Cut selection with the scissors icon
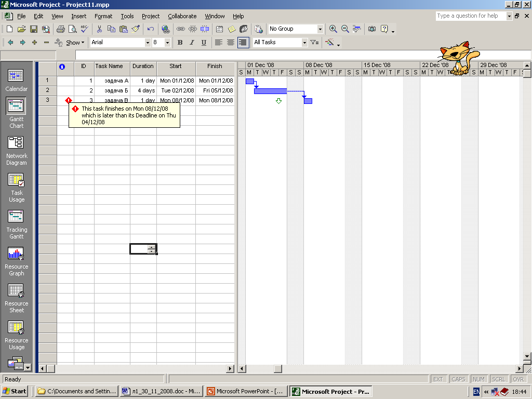The image size is (532, 399). click(99, 29)
